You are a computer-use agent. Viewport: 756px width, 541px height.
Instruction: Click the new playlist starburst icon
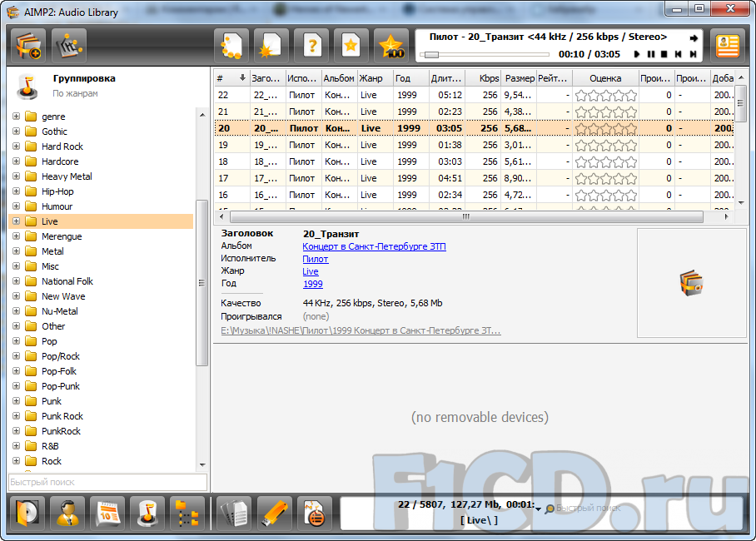271,47
